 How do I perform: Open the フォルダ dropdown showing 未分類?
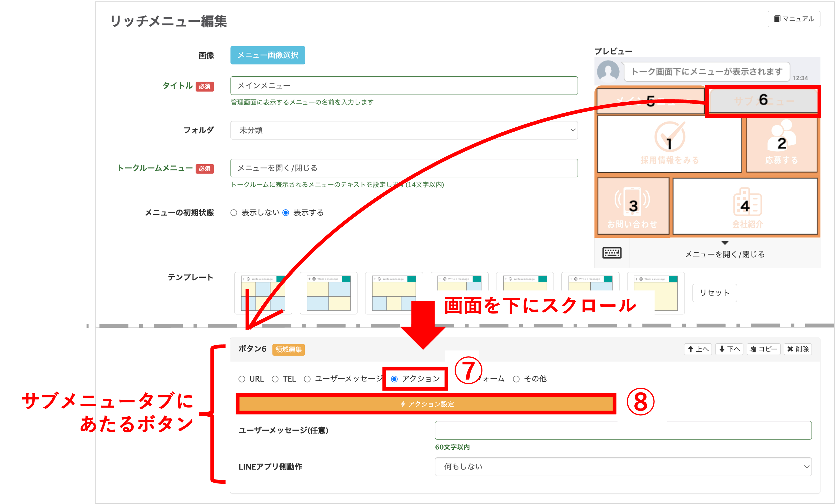(x=404, y=130)
